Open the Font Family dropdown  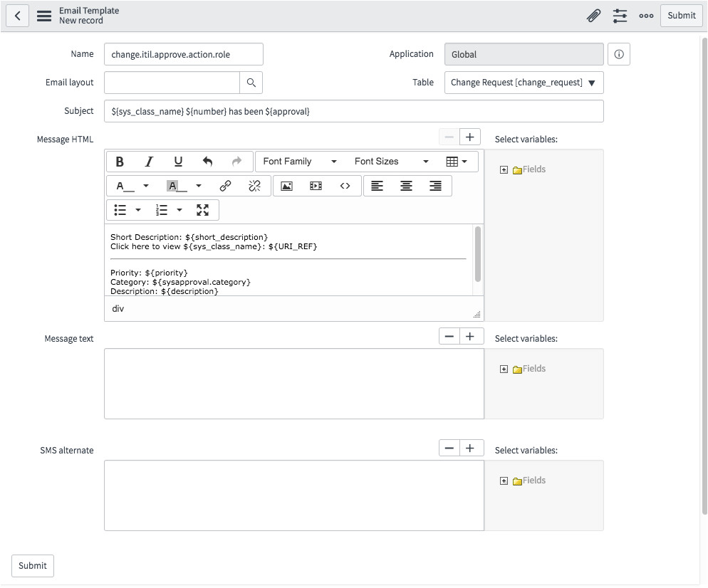pos(299,162)
